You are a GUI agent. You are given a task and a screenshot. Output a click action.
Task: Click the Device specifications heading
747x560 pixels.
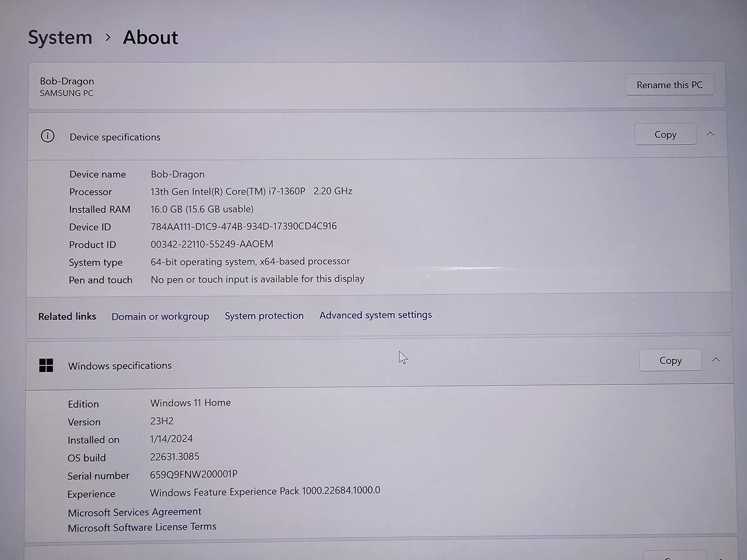click(115, 137)
